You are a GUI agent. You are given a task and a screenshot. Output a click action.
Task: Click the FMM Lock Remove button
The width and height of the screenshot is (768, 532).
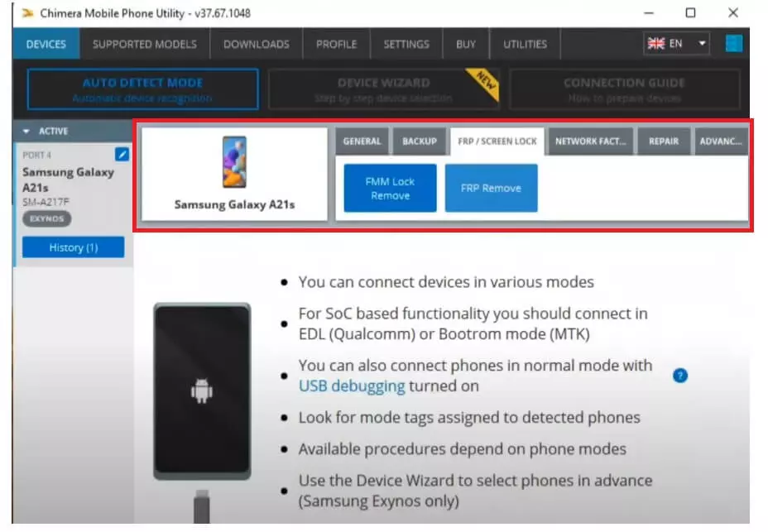(x=389, y=188)
